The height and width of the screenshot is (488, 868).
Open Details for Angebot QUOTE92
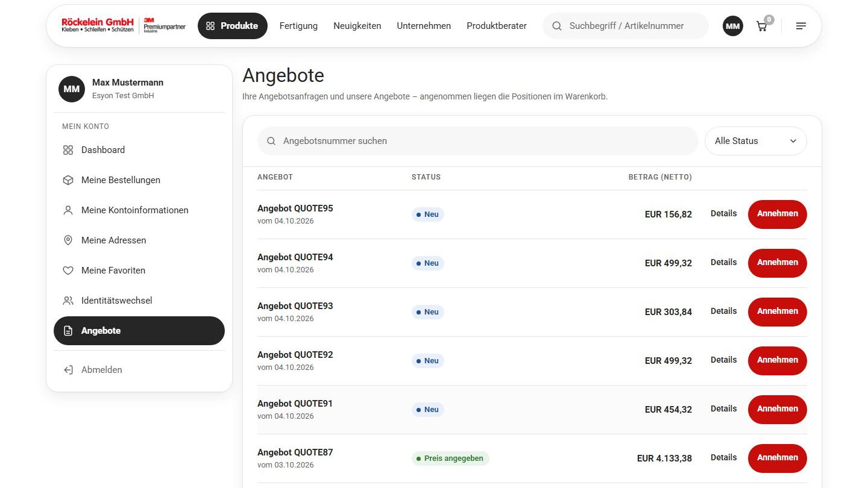pyautogui.click(x=724, y=360)
